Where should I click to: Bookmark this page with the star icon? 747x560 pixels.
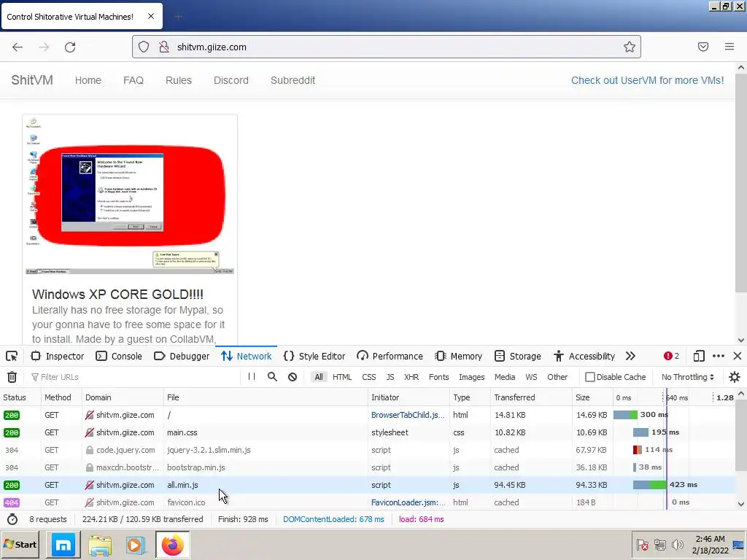pos(630,47)
